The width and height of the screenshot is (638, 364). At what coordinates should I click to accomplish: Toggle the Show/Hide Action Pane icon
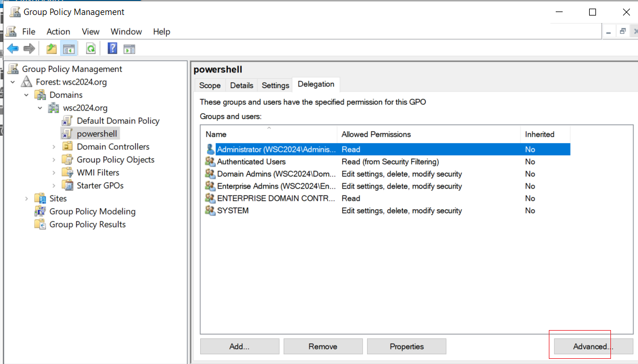129,49
